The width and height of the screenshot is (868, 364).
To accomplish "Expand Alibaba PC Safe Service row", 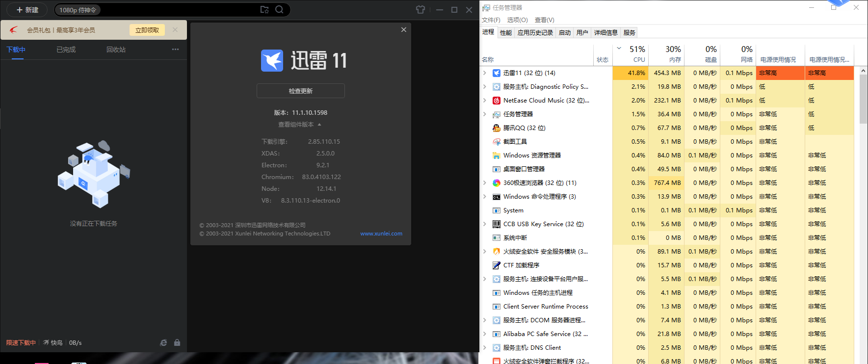I will (485, 334).
